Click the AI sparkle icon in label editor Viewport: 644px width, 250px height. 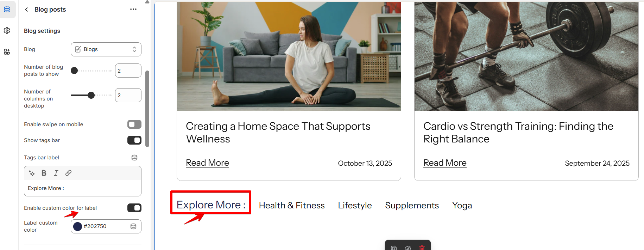(x=32, y=173)
